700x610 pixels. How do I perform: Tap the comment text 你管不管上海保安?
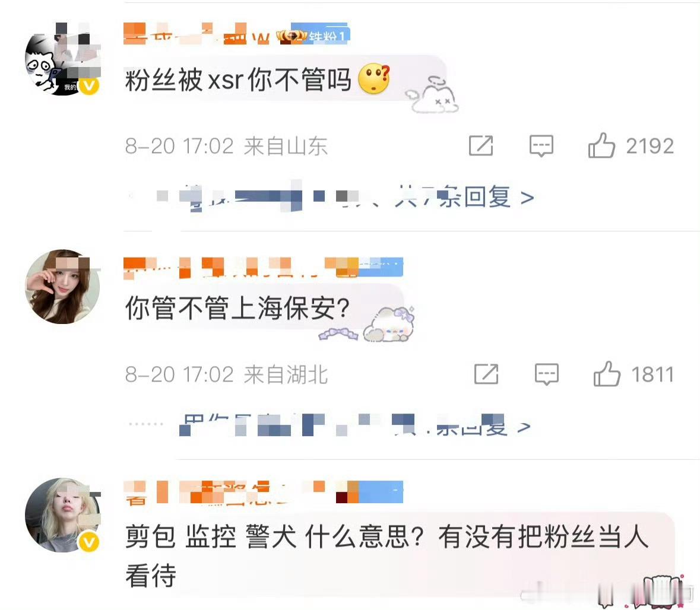tap(237, 309)
